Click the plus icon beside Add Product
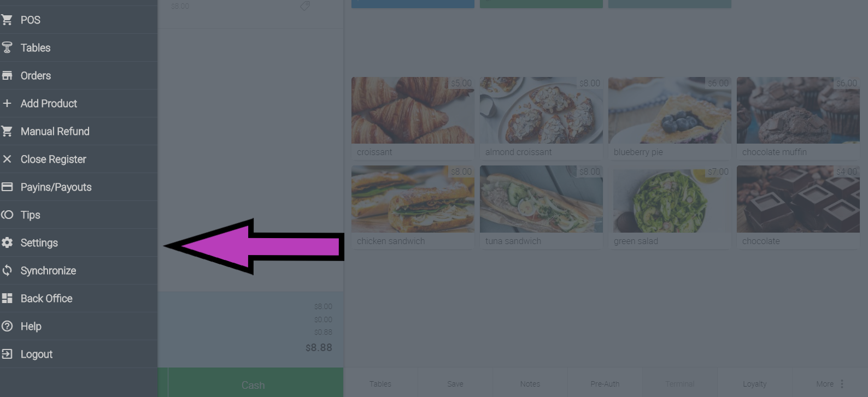This screenshot has width=868, height=397. click(x=7, y=103)
